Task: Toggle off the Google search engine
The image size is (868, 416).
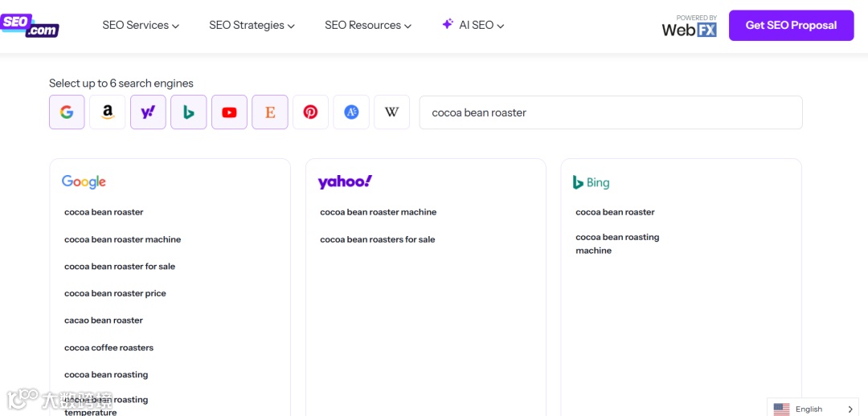Action: pyautogui.click(x=67, y=112)
